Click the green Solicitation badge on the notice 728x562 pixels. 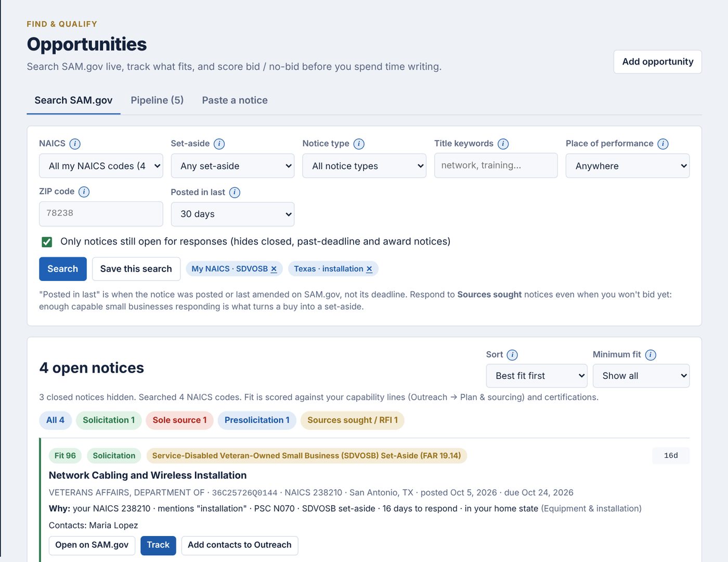(114, 456)
